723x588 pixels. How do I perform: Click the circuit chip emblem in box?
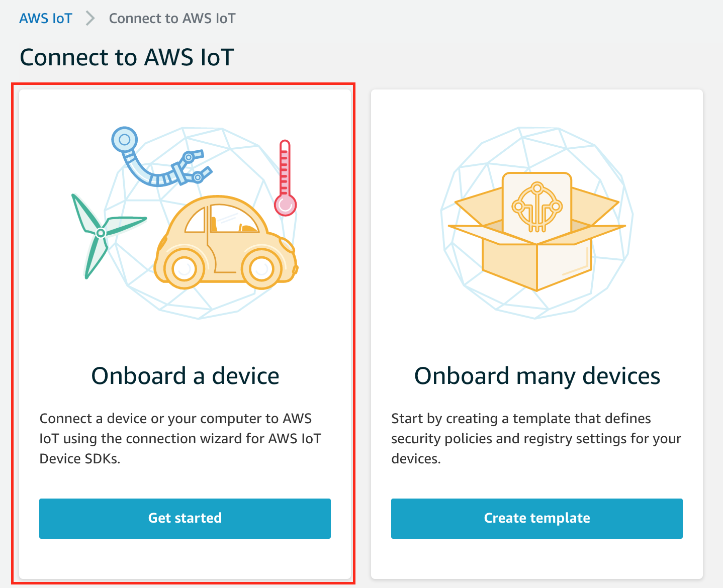pyautogui.click(x=537, y=207)
